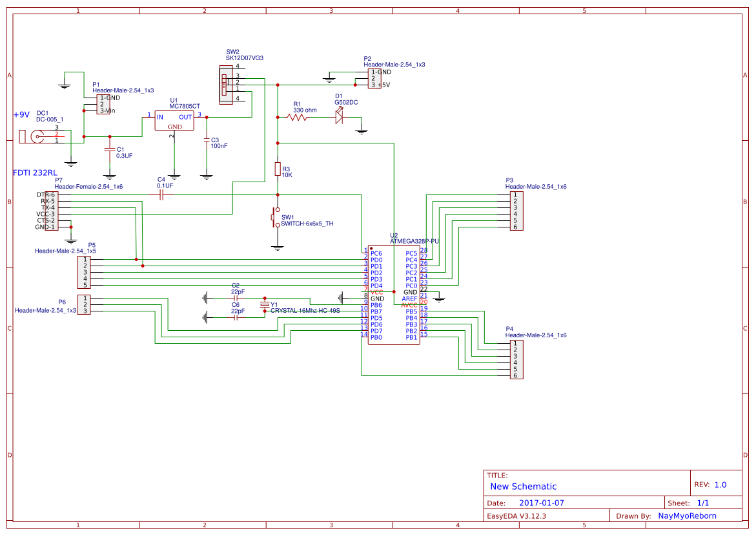The width and height of the screenshot is (756, 535).
Task: Select the P4 six-pin header symbol
Action: tap(516, 359)
